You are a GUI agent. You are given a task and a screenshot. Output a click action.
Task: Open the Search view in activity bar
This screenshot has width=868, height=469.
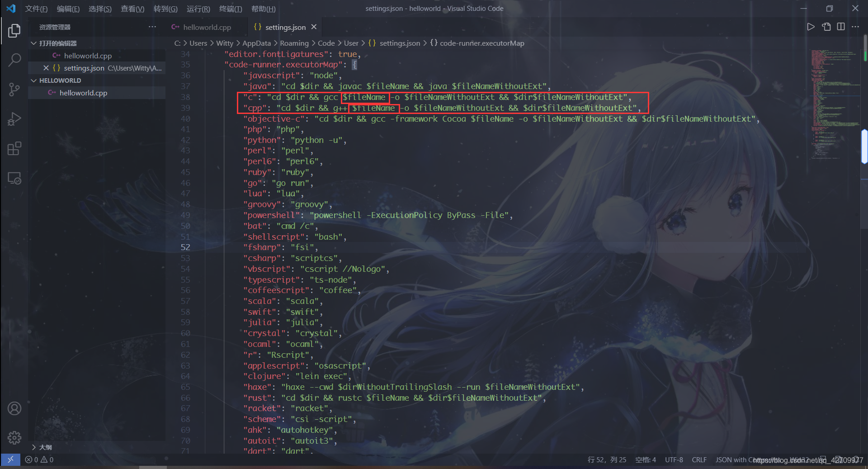tap(14, 60)
